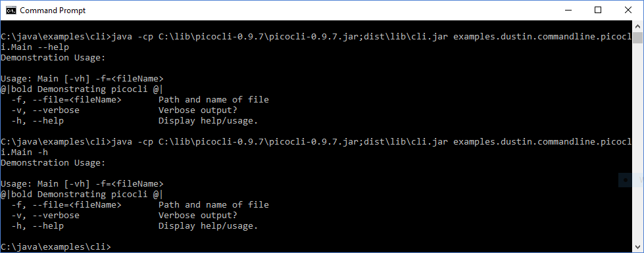This screenshot has height=253, width=644.
Task: Maximize the Command Prompt window
Action: click(x=598, y=11)
